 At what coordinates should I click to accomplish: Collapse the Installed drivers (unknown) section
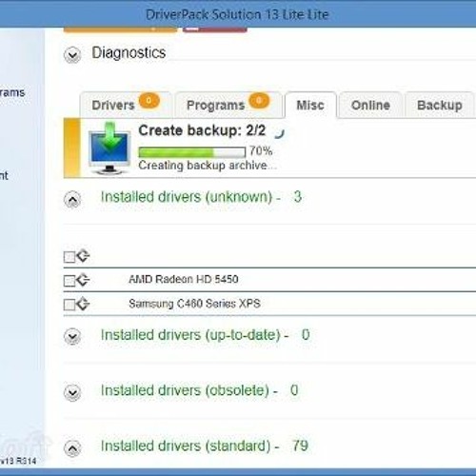pyautogui.click(x=72, y=200)
